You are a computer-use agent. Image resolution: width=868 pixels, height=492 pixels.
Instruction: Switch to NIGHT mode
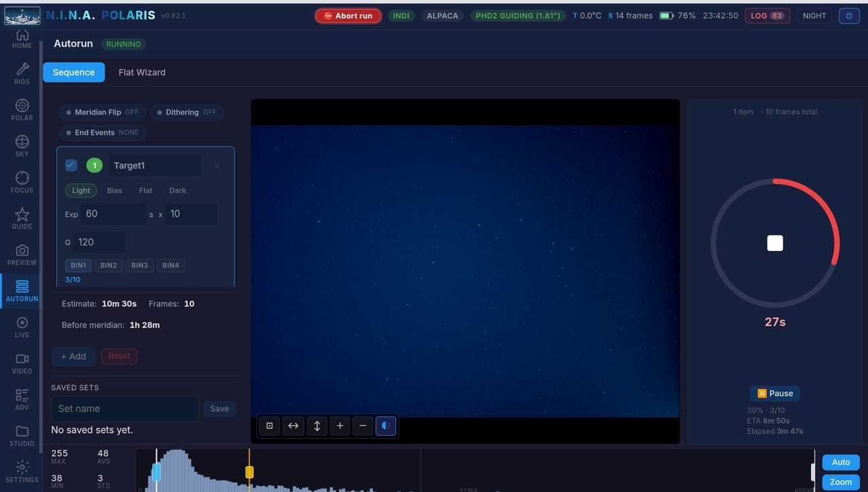[814, 16]
